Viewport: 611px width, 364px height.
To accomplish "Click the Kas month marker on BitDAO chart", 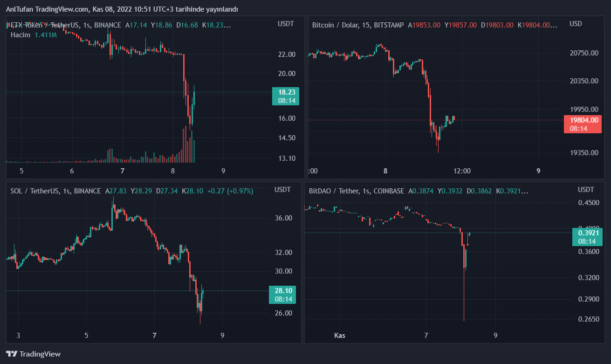I will (x=340, y=335).
